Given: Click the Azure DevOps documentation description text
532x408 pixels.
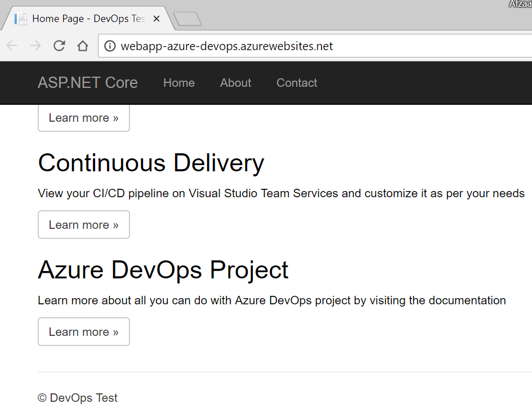Looking at the screenshot, I should point(272,300).
